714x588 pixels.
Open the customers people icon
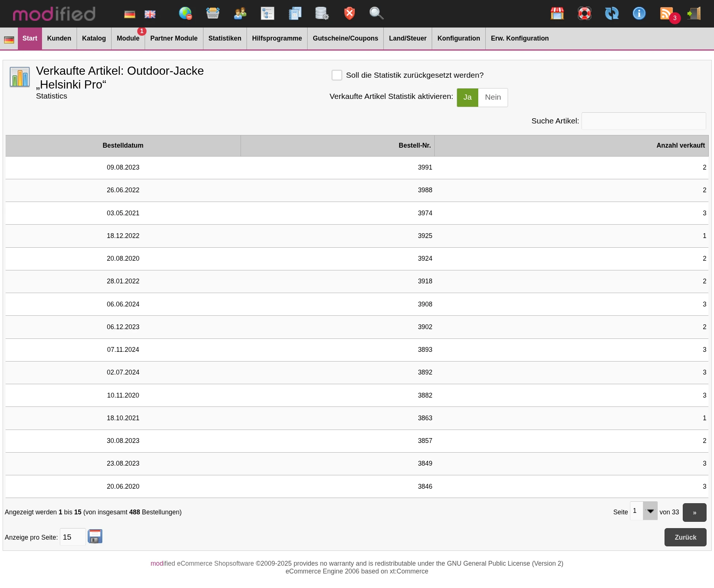240,13
